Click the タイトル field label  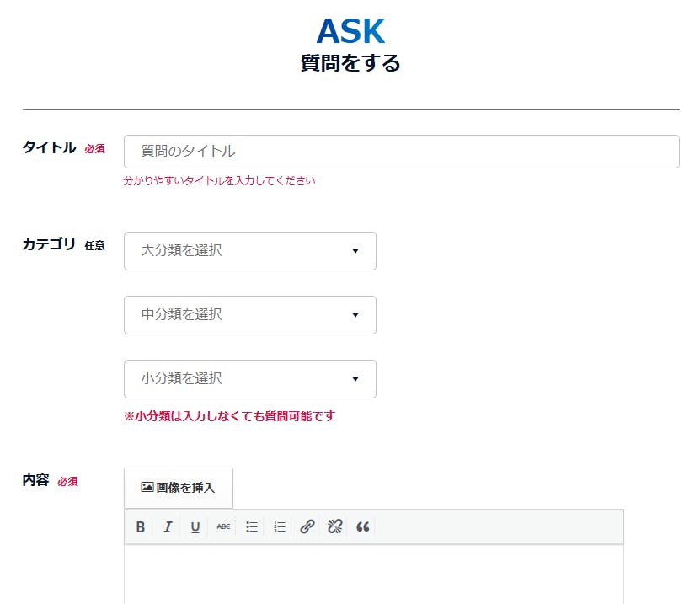click(x=49, y=148)
